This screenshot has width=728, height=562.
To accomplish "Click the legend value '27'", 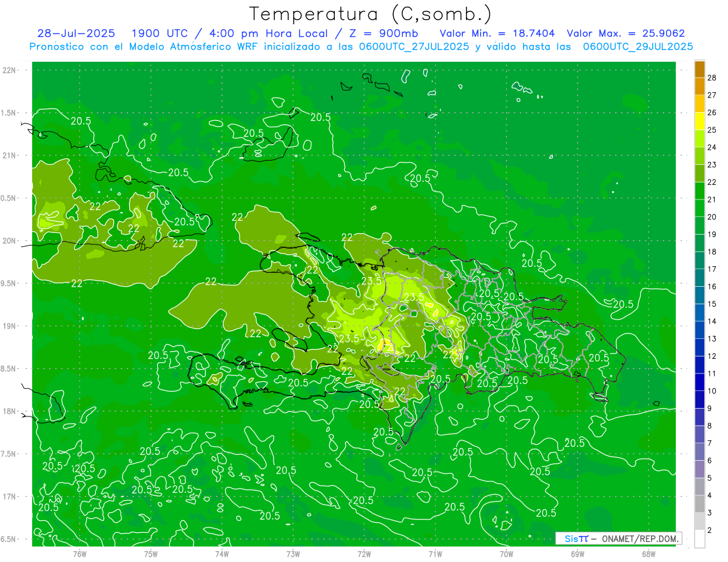I will pos(712,95).
